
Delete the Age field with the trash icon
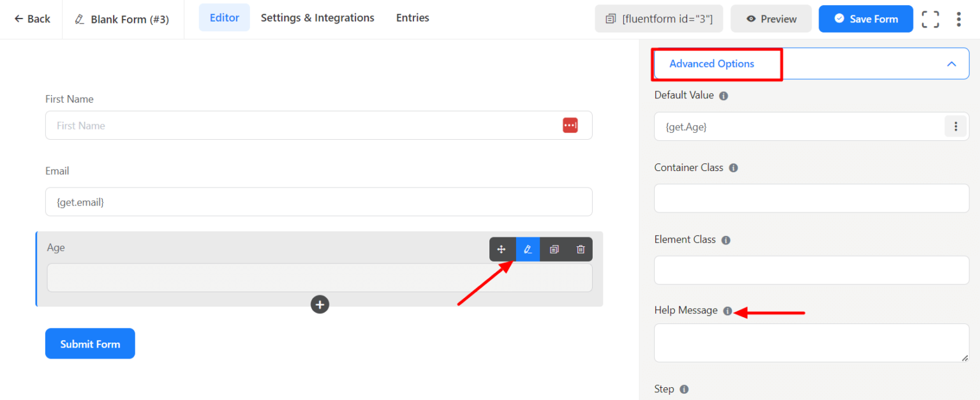[580, 249]
